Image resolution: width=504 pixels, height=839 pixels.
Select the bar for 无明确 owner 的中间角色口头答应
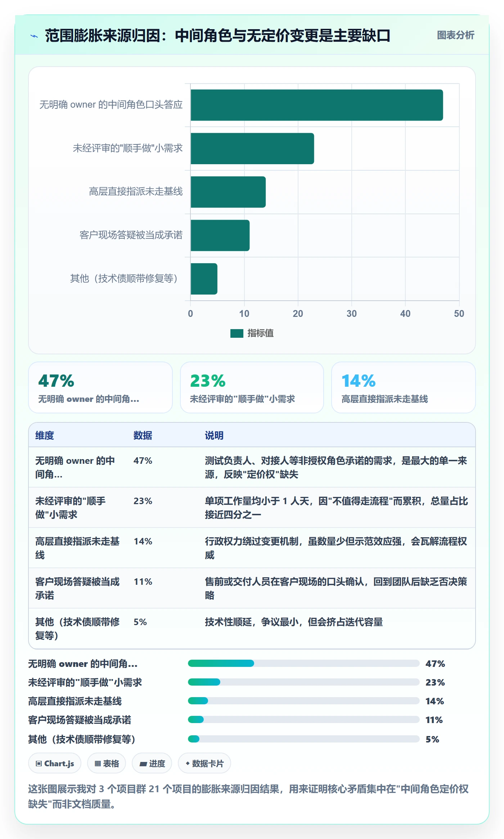coord(317,105)
